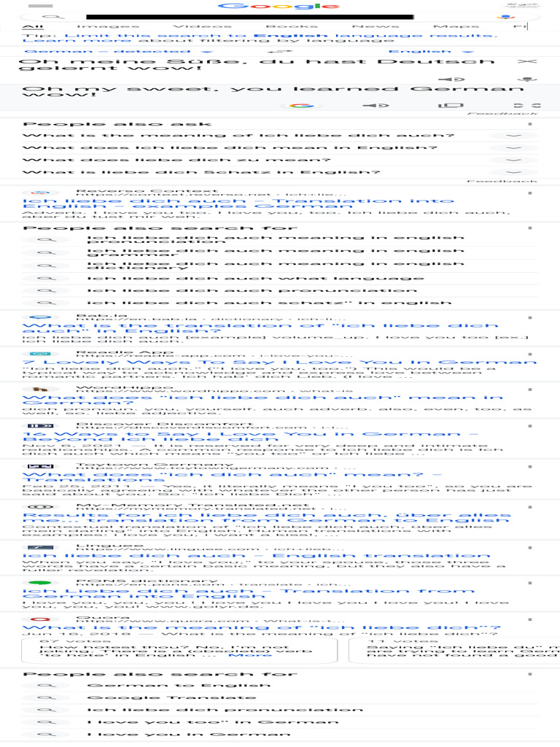Click search icon beside 'German to English'

47,685
